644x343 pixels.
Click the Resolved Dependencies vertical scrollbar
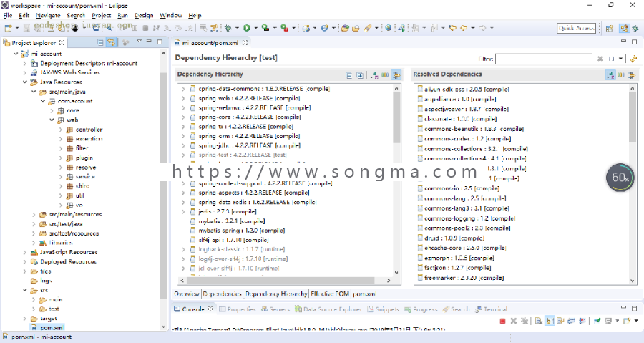coord(632,117)
